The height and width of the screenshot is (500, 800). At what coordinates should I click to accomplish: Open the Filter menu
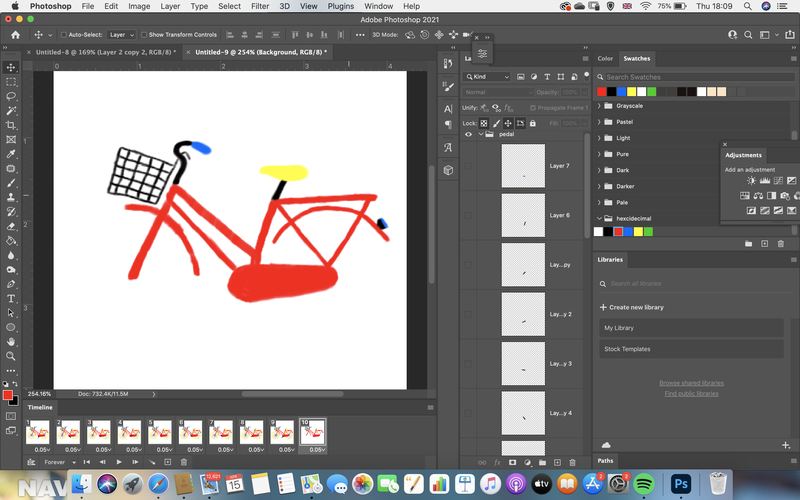[x=260, y=6]
